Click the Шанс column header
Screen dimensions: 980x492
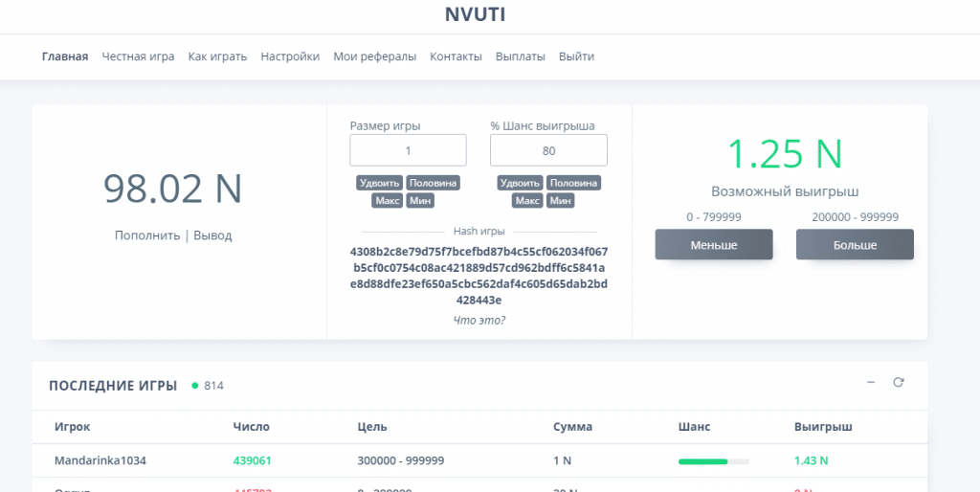pos(694,427)
